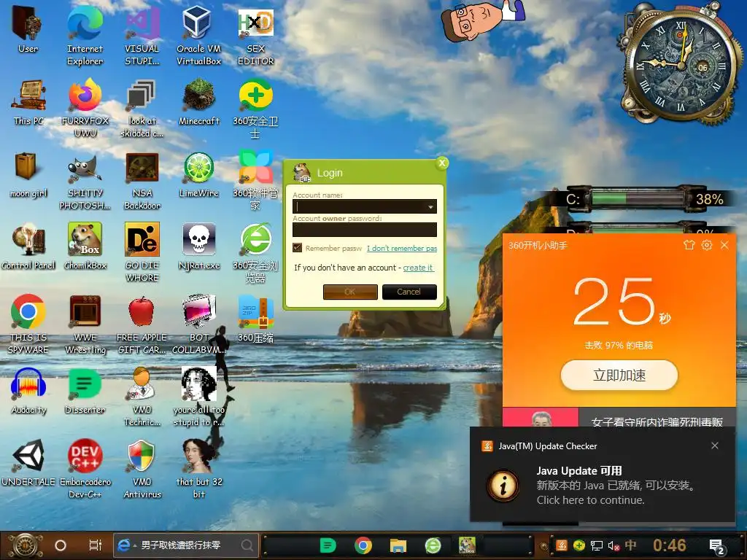The image size is (747, 560).
Task: Open the GO DIE WHORE icon
Action: click(x=142, y=252)
